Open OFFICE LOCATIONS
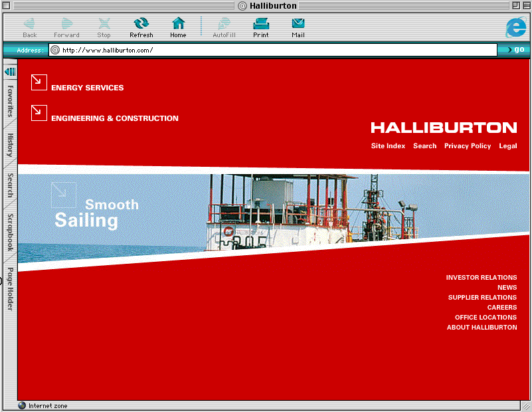532x412 pixels. click(x=486, y=318)
